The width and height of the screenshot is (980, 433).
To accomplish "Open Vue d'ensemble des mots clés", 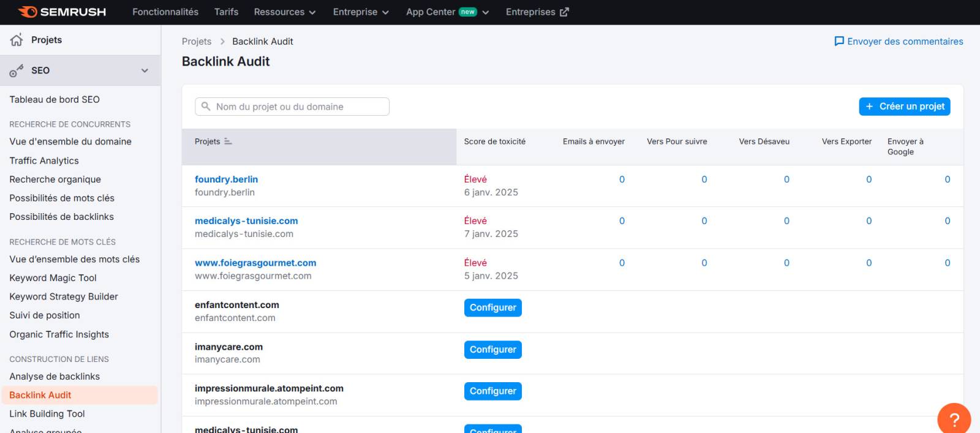I will tap(74, 259).
